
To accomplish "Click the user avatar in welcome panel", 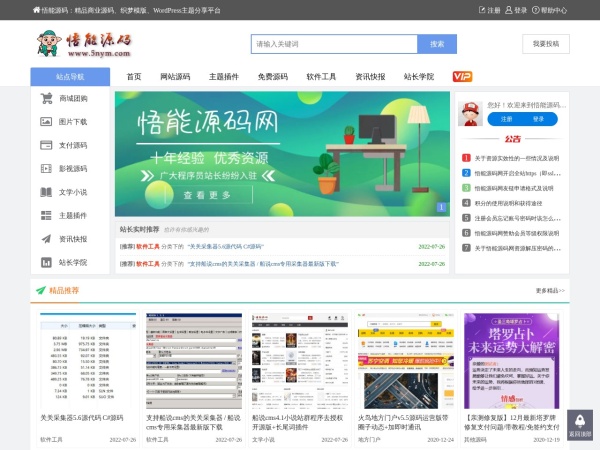I will [470, 114].
